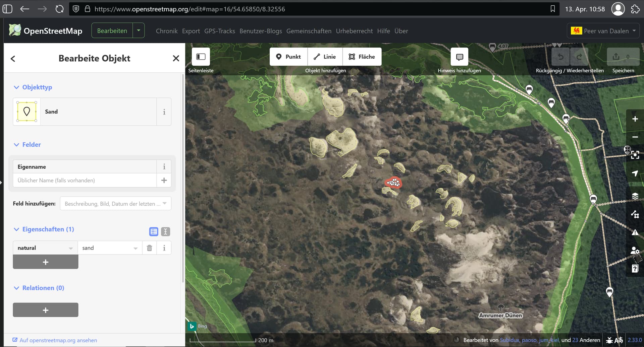Delete the natural=sand tag
The height and width of the screenshot is (347, 644).
(150, 248)
